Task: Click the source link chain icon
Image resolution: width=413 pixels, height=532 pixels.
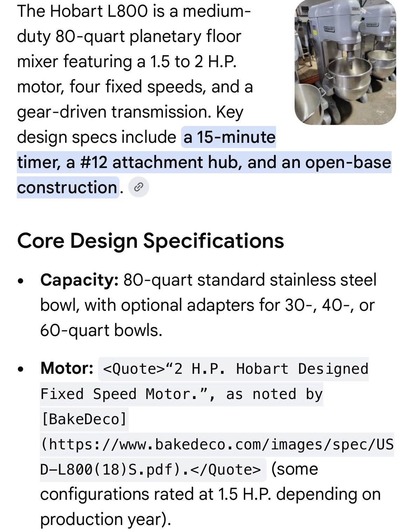Action: [x=139, y=187]
